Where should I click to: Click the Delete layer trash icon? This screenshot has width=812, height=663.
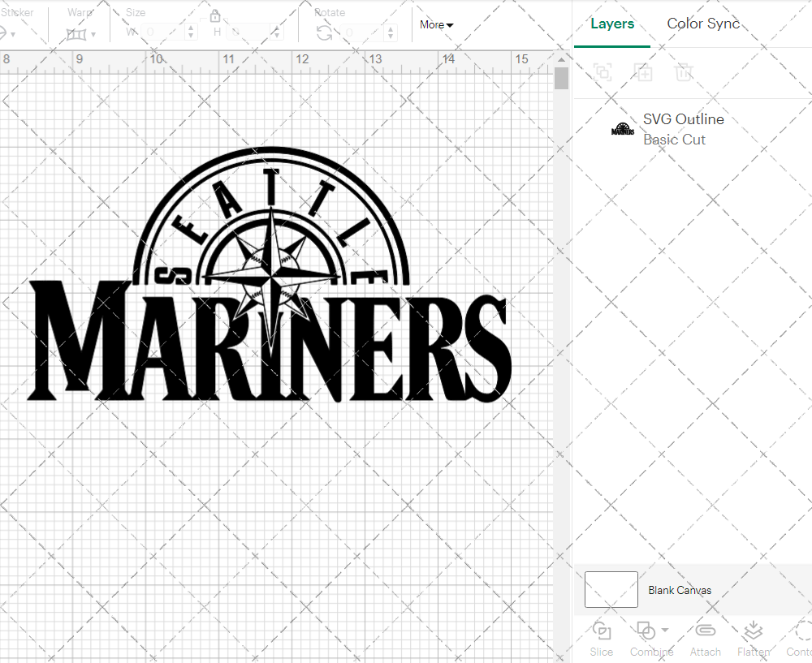click(x=684, y=72)
